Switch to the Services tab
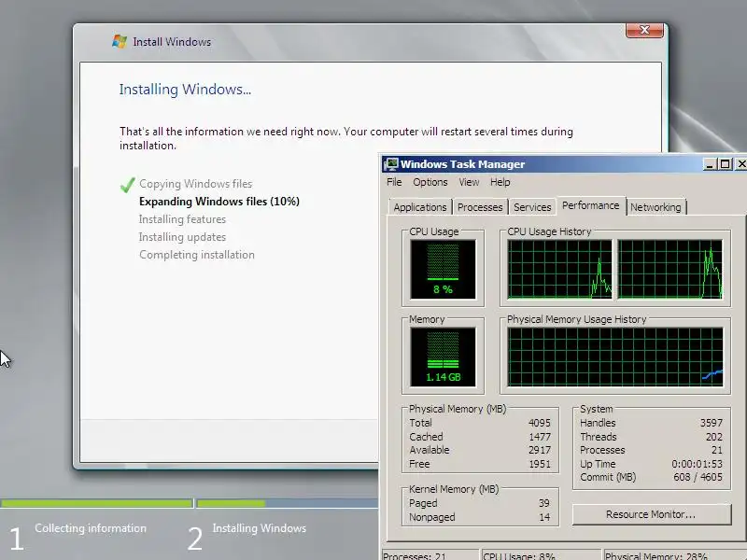 point(532,207)
